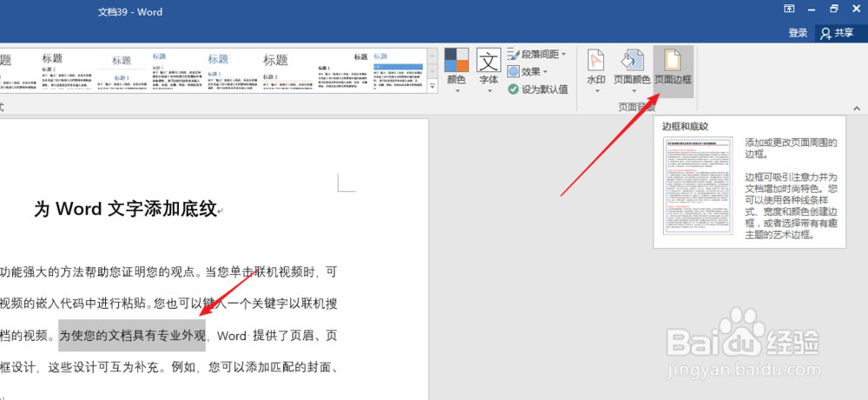Expand the 段落间距 paragraph spacing dropdown
The width and height of the screenshot is (868, 400).
(536, 54)
